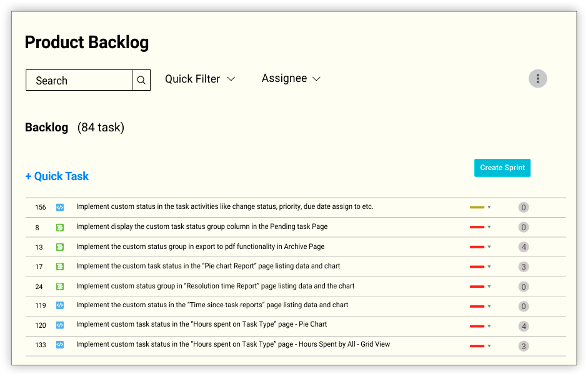Image resolution: width=588 pixels, height=376 pixels.
Task: Open priority dropdown arrow for task 156
Action: (x=489, y=207)
